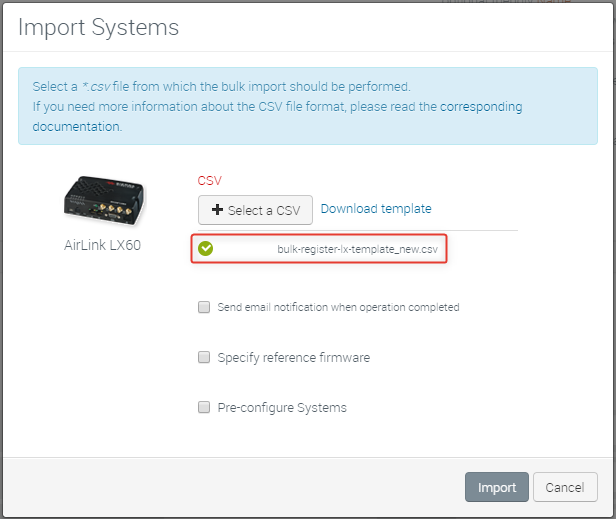Click the AirLink LX60 device name label
Screen dimensions: 616x519
coord(102,246)
